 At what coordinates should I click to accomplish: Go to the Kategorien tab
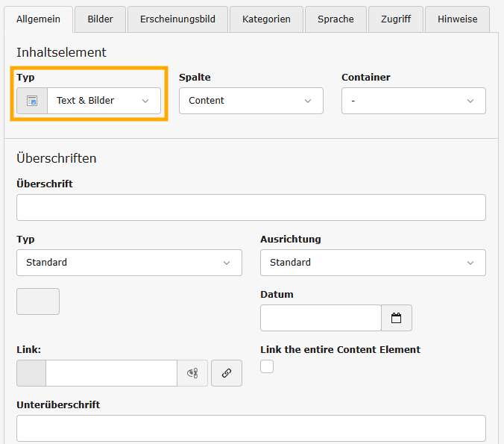pos(266,19)
